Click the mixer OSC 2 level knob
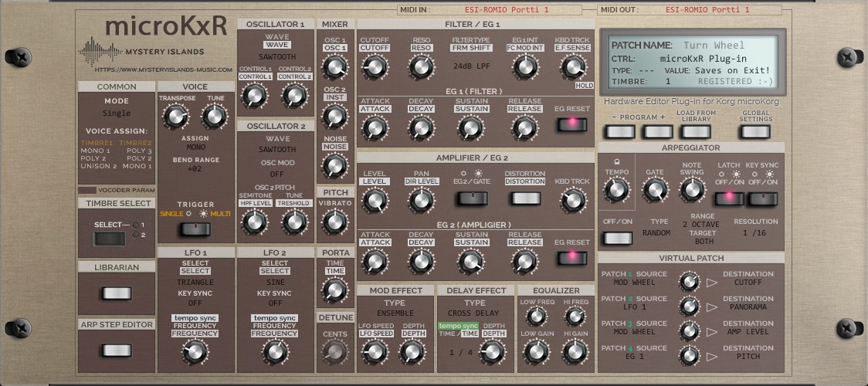The image size is (868, 386). point(335,116)
